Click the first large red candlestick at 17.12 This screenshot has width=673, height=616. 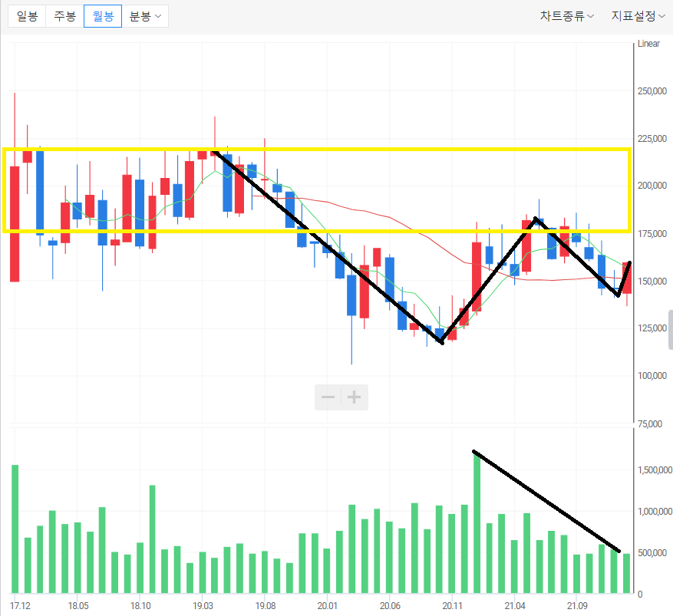[x=15, y=224]
